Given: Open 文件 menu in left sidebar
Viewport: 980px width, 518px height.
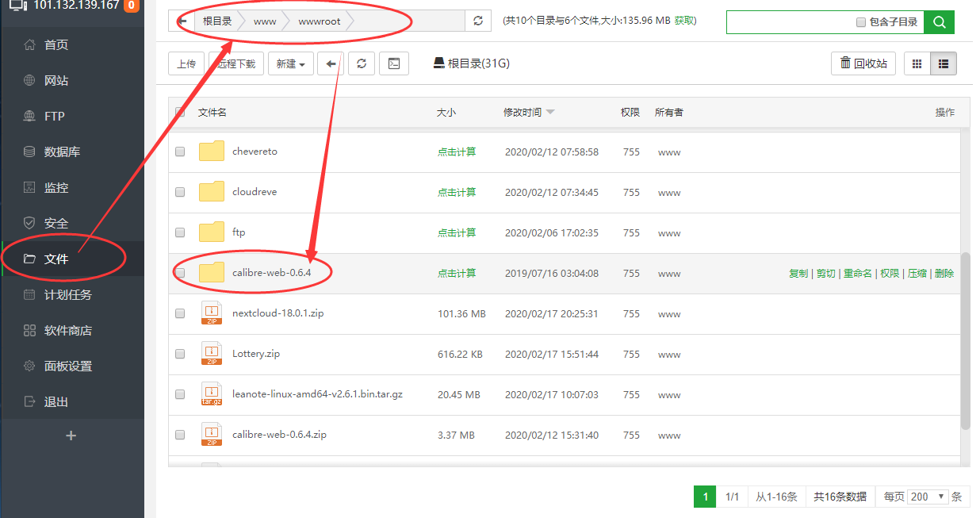Looking at the screenshot, I should (48, 259).
